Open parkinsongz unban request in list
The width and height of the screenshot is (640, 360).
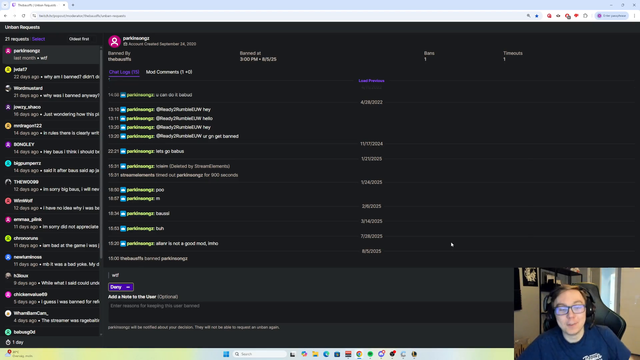click(x=51, y=54)
